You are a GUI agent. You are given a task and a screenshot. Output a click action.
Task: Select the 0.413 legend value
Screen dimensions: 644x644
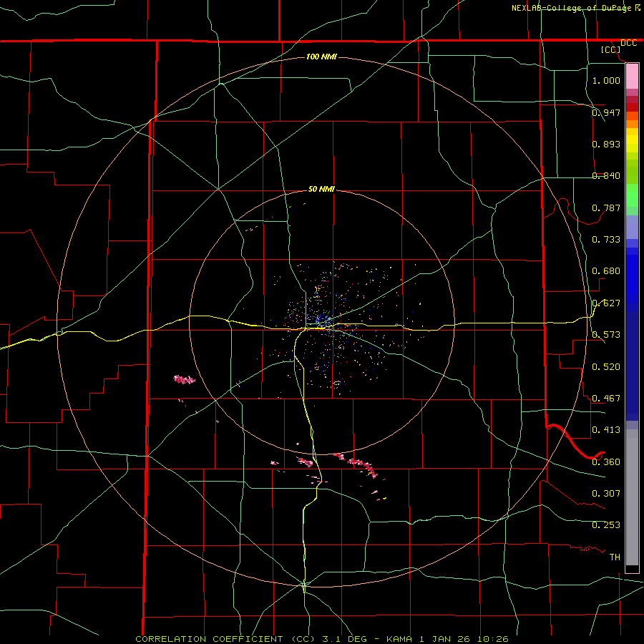606,430
